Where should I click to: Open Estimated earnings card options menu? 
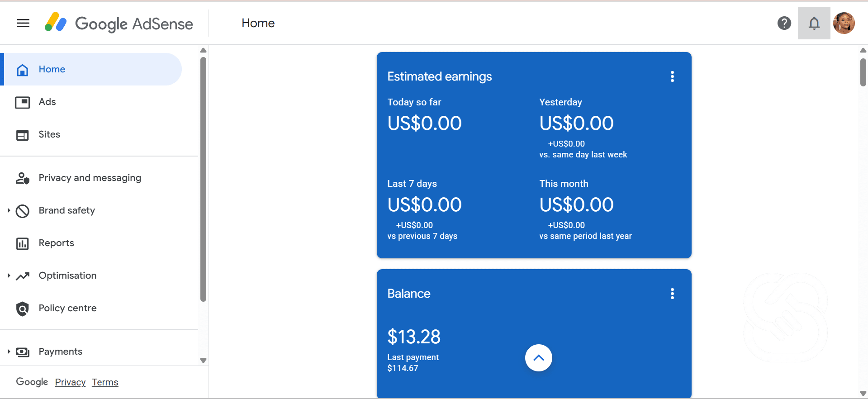(673, 76)
